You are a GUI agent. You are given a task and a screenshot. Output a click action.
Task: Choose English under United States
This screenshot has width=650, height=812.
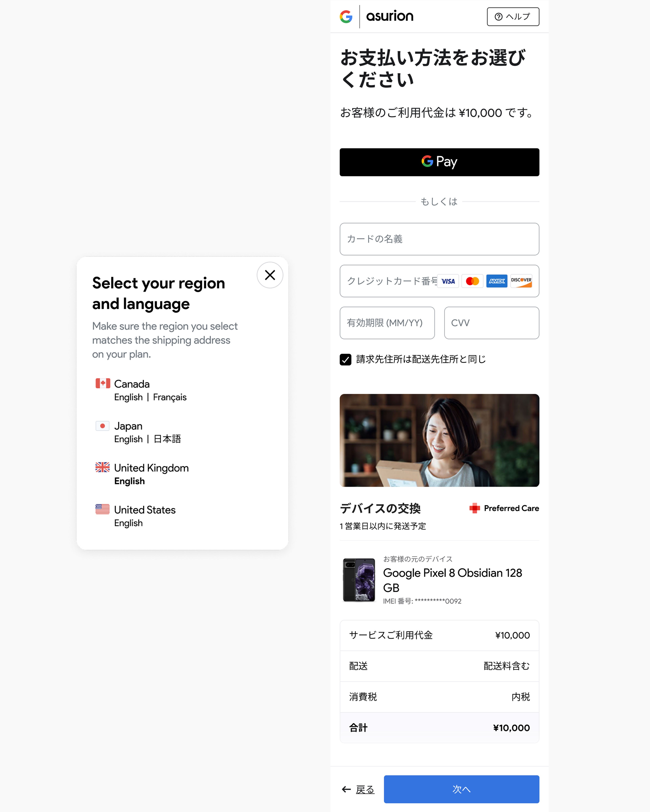click(128, 523)
